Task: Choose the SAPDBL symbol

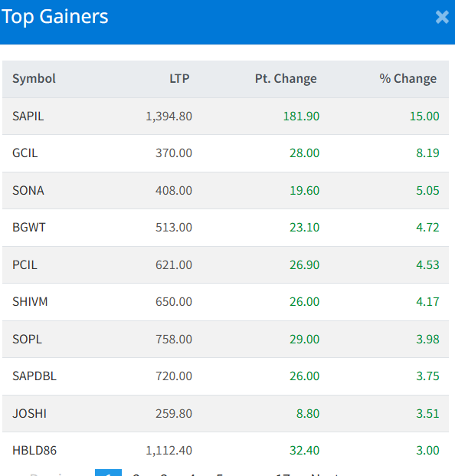Action: coord(34,376)
